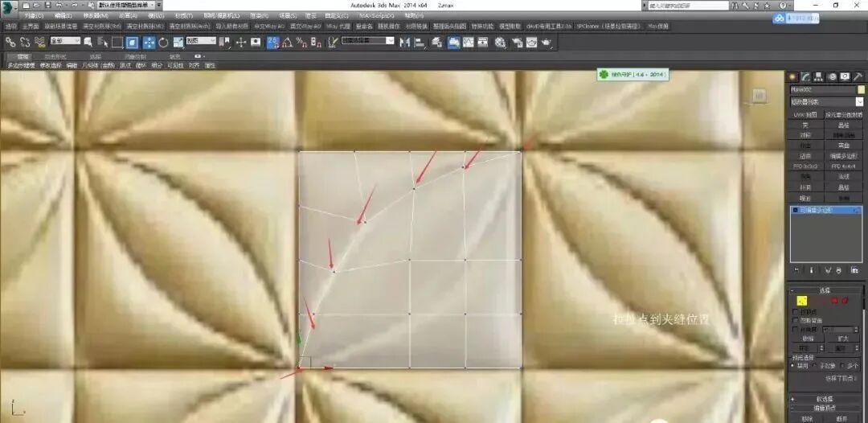Click the Remove button in Edit Vertices
This screenshot has height=423, width=868.
click(807, 418)
